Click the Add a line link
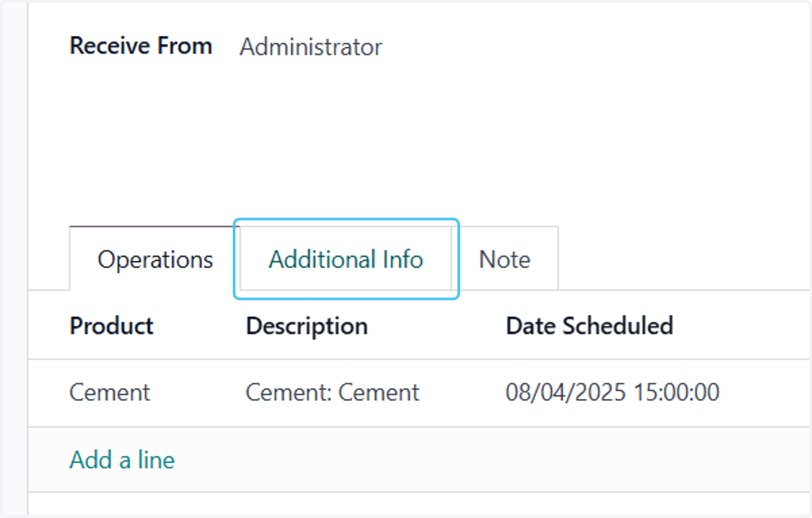This screenshot has height=518, width=812. 122,460
